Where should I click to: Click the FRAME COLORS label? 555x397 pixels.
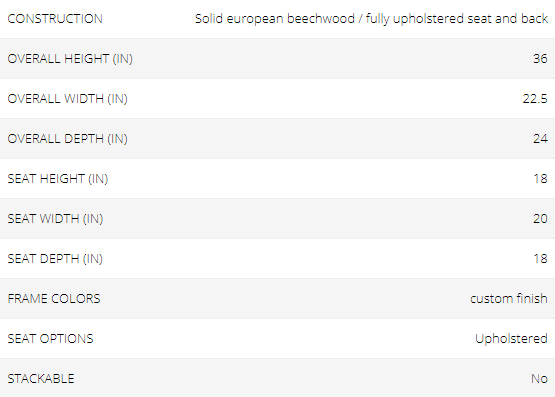[x=54, y=299]
